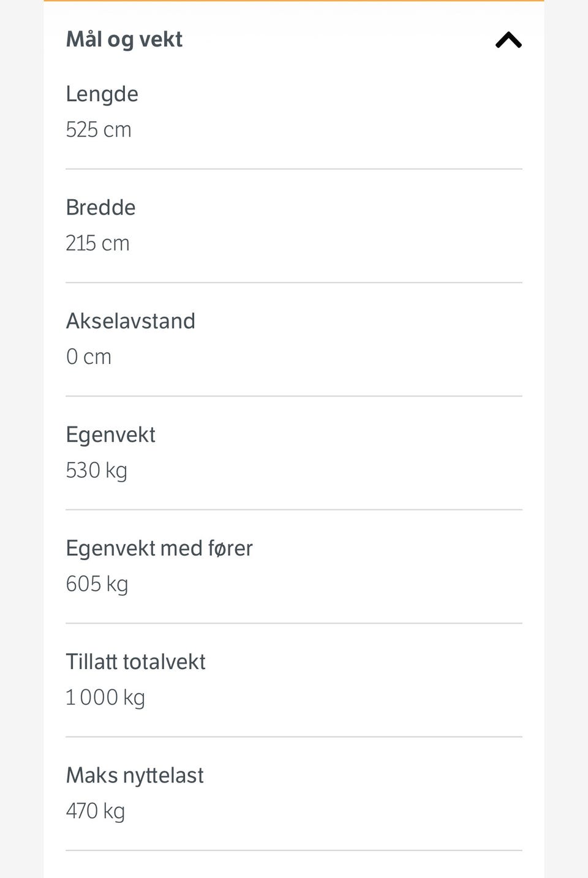The width and height of the screenshot is (588, 878).
Task: Click the divider line below 605 kg
Action: click(x=294, y=623)
